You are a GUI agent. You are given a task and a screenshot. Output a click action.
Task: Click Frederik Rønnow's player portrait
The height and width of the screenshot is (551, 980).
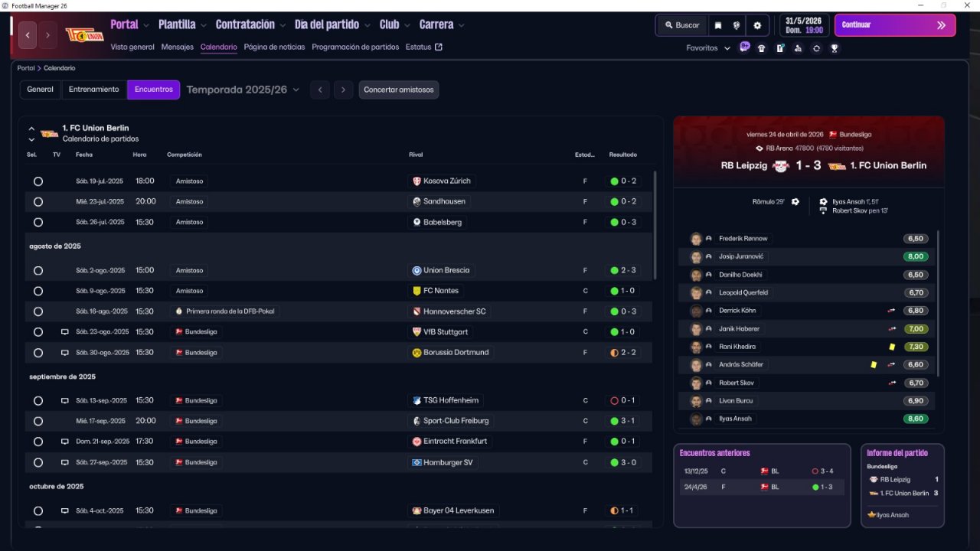click(696, 239)
